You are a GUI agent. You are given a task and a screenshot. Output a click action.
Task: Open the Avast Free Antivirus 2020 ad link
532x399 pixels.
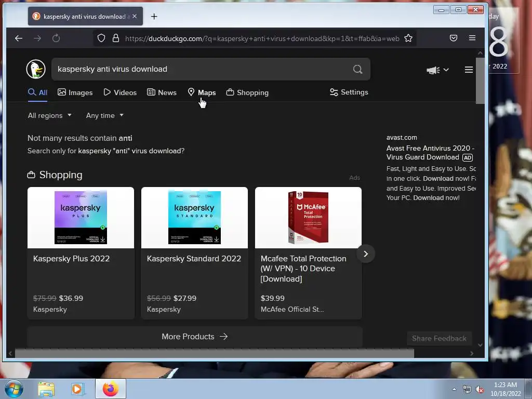coord(430,153)
